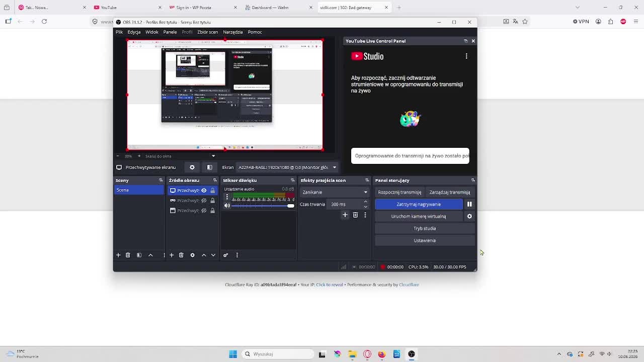Pause recording with the pause icon
Image resolution: width=644 pixels, height=362 pixels.
pyautogui.click(x=469, y=204)
